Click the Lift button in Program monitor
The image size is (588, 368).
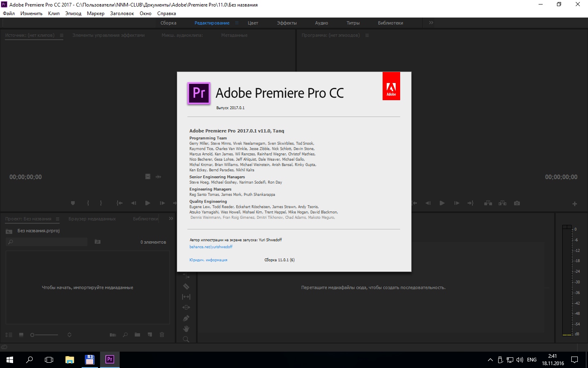[x=488, y=203]
